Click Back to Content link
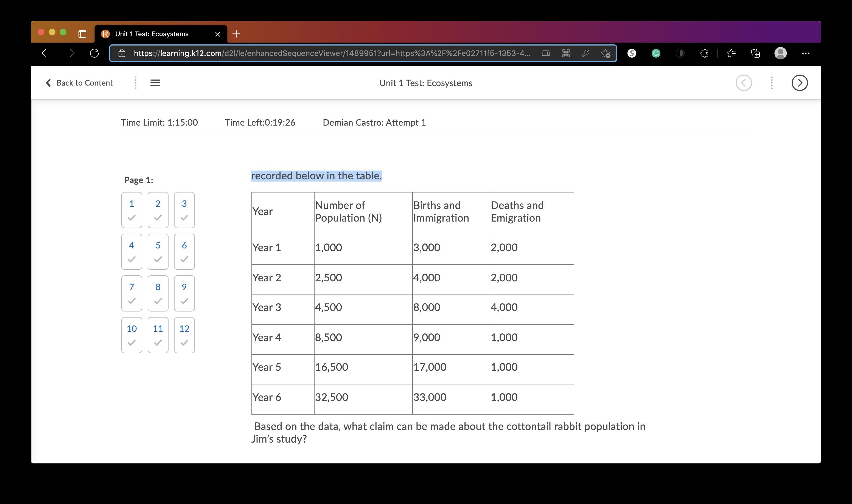 tap(79, 83)
